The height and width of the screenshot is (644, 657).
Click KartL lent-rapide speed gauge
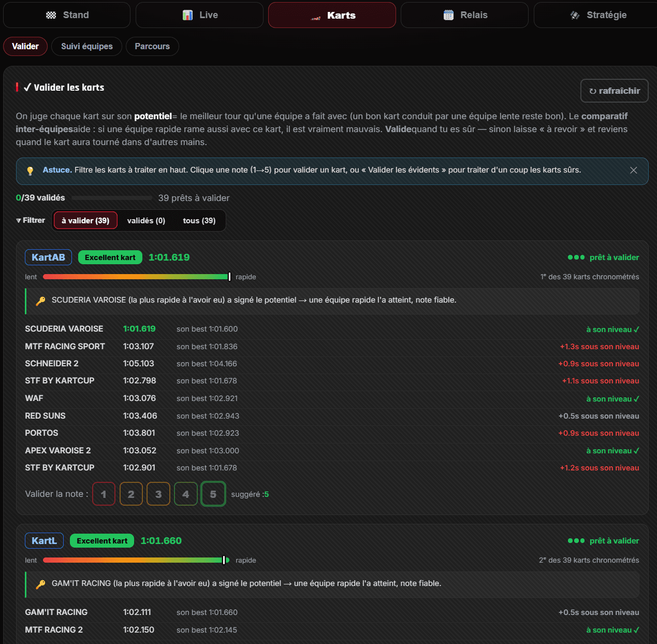137,560
